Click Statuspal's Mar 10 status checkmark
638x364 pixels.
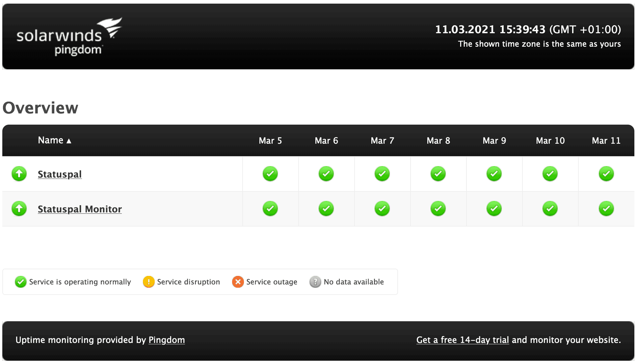(x=550, y=174)
